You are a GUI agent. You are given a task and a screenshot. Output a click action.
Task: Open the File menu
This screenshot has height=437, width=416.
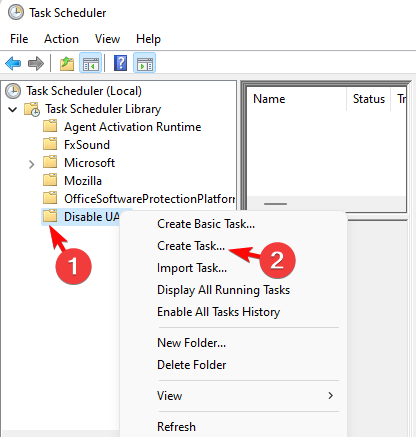click(x=19, y=39)
